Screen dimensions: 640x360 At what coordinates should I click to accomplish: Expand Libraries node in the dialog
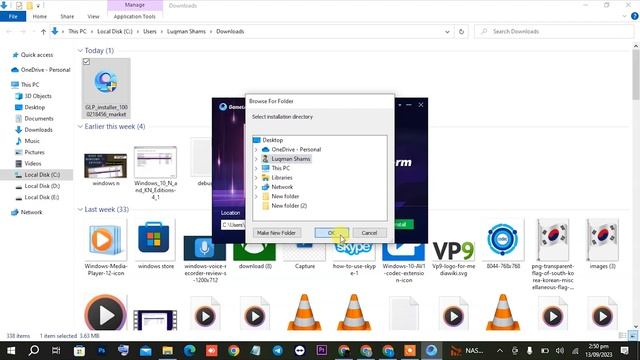pos(256,178)
